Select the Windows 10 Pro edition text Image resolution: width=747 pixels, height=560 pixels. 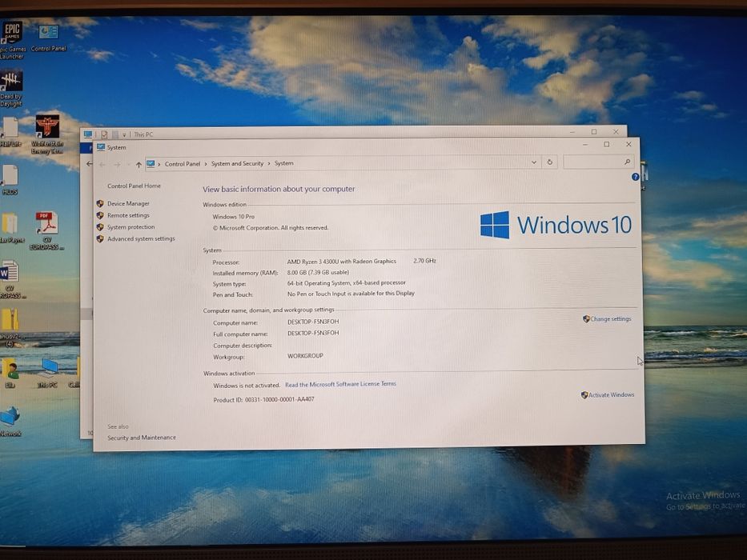click(x=234, y=216)
